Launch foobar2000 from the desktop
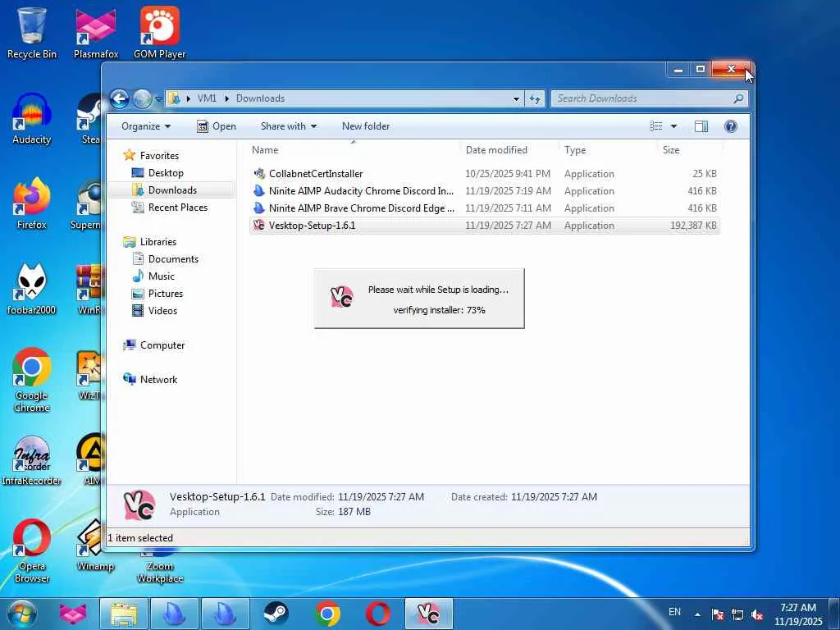The image size is (840, 630). point(32,290)
